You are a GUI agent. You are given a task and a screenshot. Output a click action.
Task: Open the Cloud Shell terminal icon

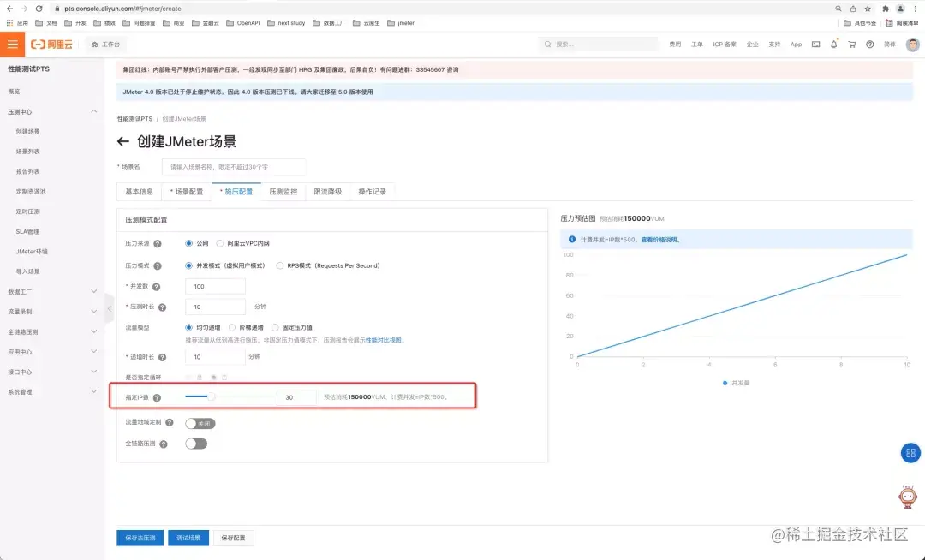(x=816, y=45)
